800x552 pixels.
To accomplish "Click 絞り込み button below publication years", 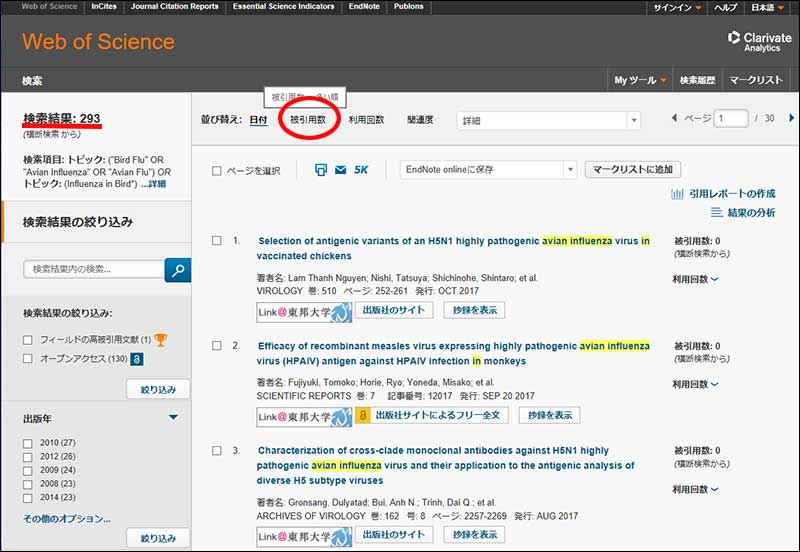I will (158, 538).
